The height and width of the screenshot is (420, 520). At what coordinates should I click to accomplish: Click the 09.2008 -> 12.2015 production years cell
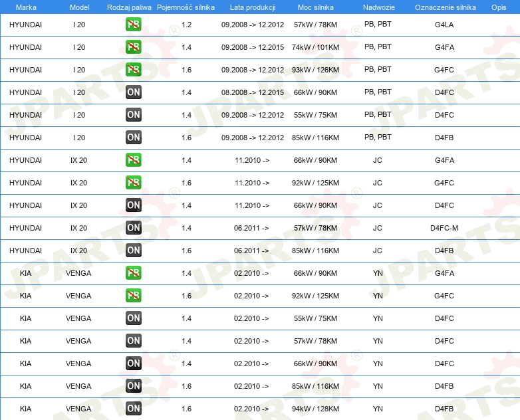253,47
